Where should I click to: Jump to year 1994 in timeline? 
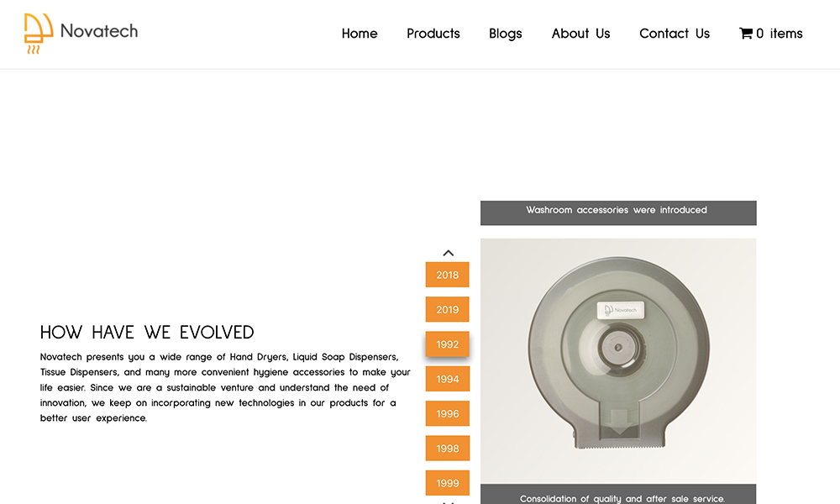448,379
